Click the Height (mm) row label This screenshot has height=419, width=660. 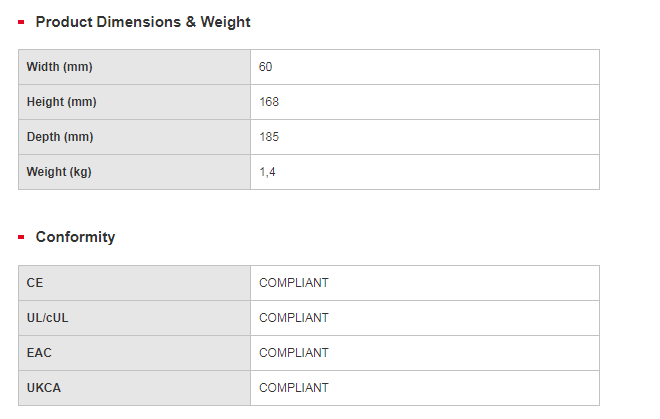point(61,102)
